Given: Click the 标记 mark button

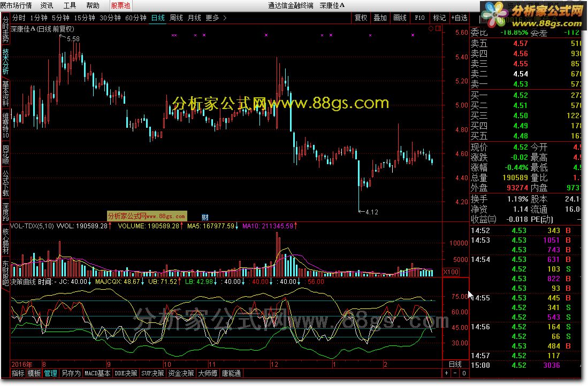Looking at the screenshot, I should tap(439, 18).
